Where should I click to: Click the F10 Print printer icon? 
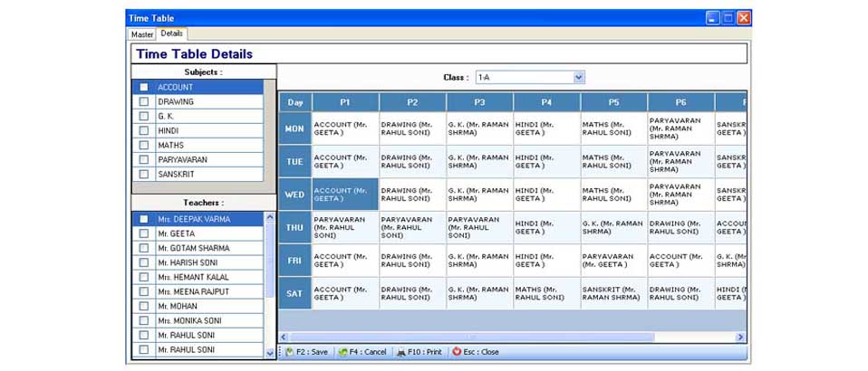click(x=402, y=352)
